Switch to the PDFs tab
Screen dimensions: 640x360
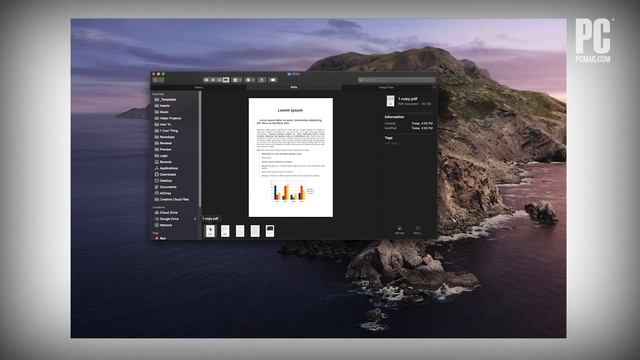pyautogui.click(x=293, y=87)
